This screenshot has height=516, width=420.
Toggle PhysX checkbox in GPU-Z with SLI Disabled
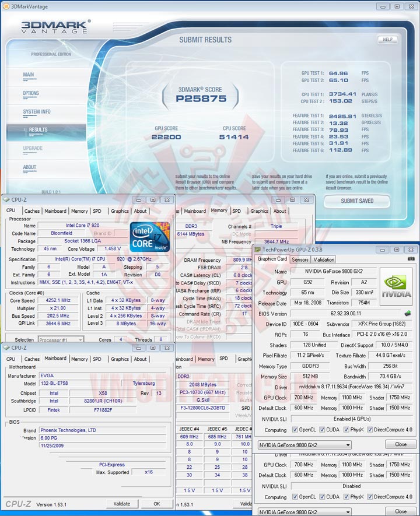pos(346,497)
